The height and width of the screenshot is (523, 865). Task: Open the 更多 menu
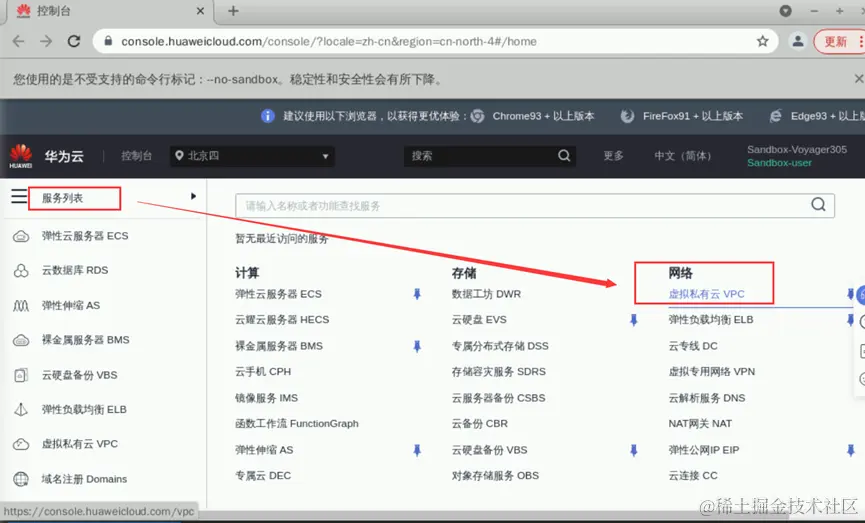click(613, 156)
